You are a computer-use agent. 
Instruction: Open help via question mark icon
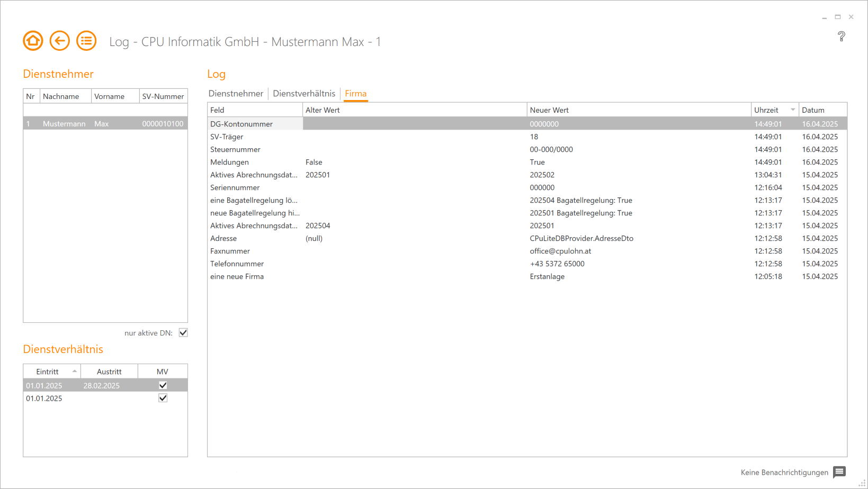click(x=841, y=37)
